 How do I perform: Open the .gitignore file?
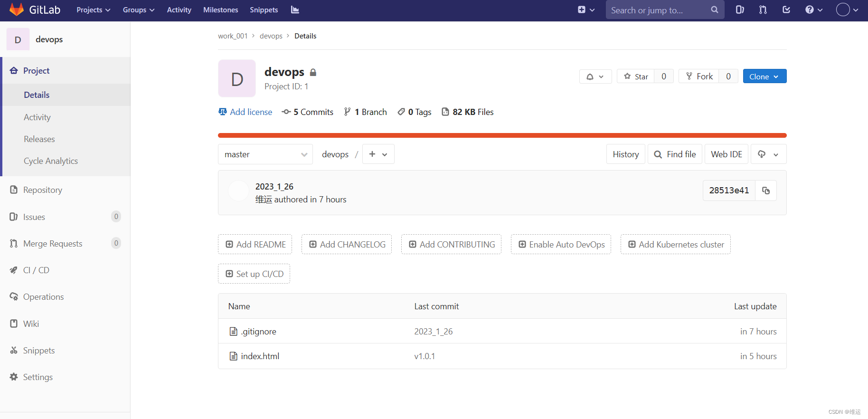point(258,332)
